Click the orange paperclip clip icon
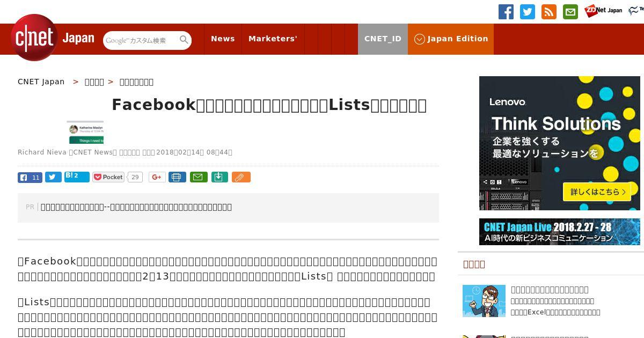This screenshot has width=644, height=338. tap(241, 177)
